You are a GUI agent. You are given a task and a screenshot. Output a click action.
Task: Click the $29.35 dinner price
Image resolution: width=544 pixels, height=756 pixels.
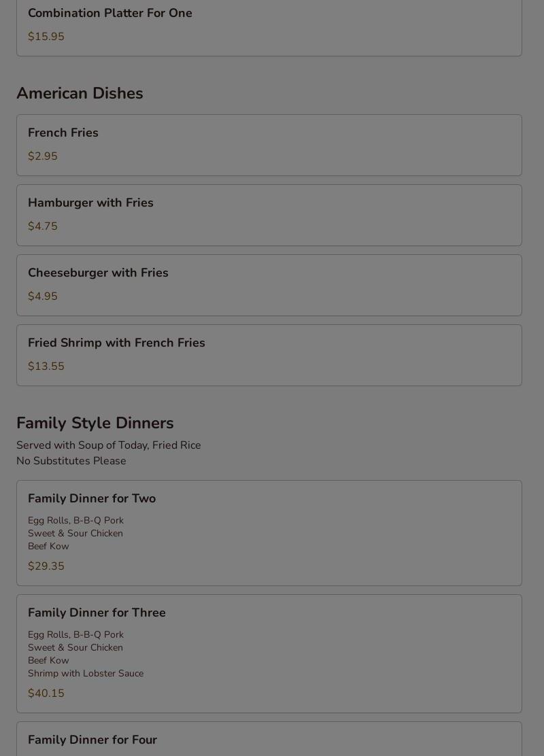(46, 566)
